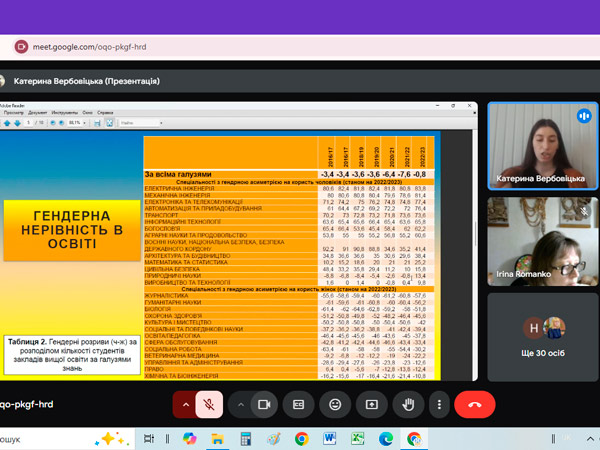
Task: Toggle the camera off
Action: (265, 404)
